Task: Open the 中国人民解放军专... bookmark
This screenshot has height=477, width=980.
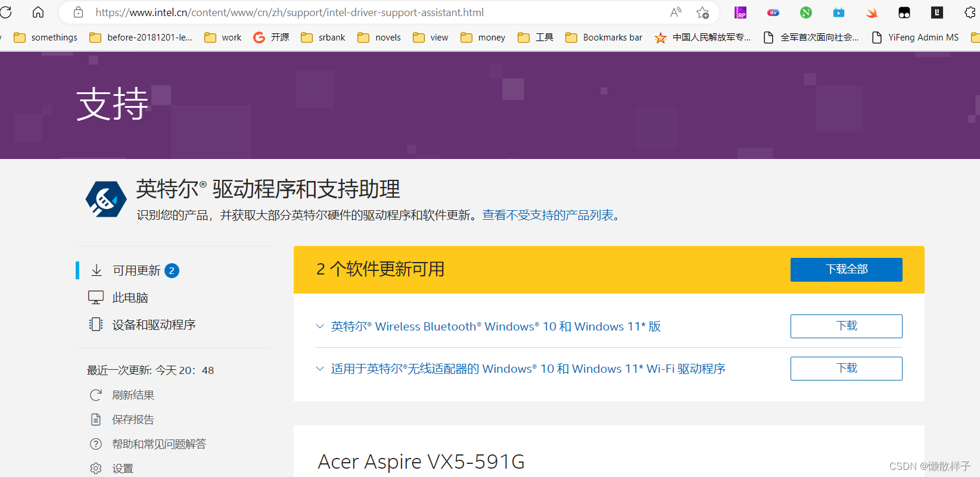Action: click(x=703, y=38)
